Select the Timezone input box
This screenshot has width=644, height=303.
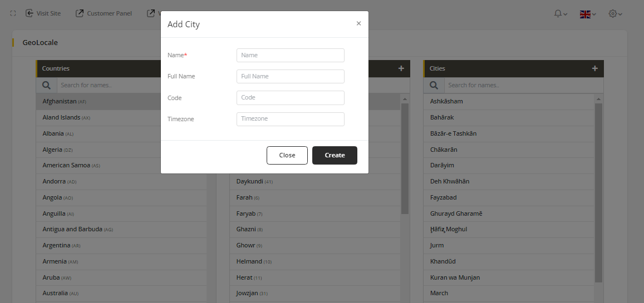290,119
